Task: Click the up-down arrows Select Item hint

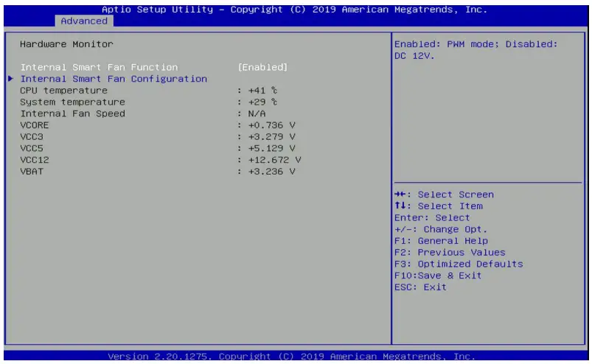Action: [439, 206]
